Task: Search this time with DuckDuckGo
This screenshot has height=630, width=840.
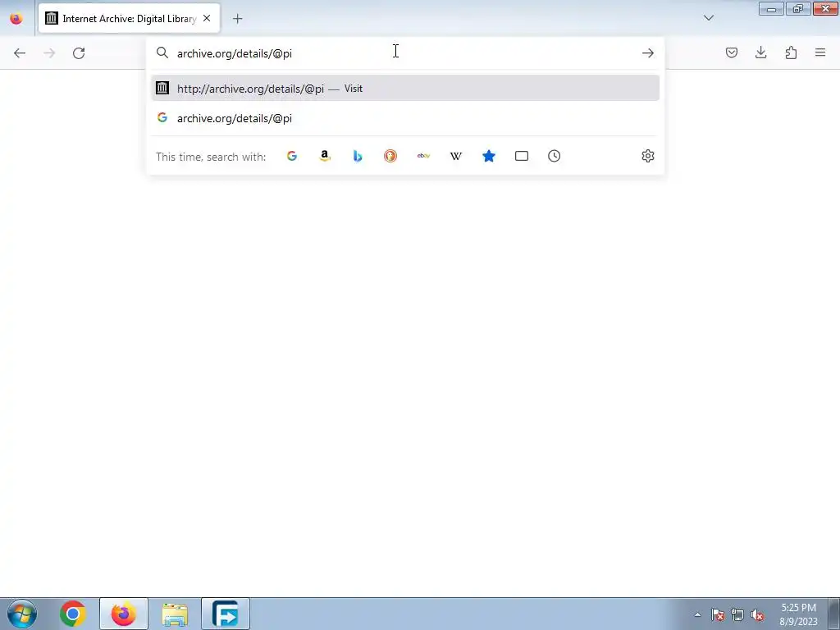Action: pyautogui.click(x=390, y=156)
